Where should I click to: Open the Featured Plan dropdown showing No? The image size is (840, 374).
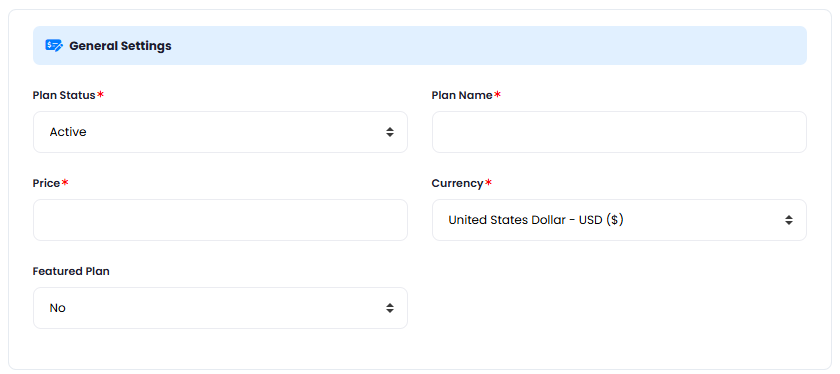[220, 308]
